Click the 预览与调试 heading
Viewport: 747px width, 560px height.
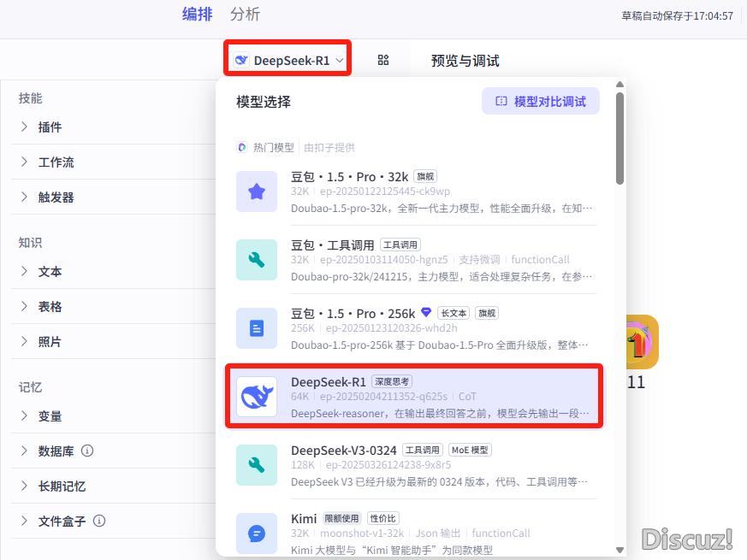coord(465,61)
